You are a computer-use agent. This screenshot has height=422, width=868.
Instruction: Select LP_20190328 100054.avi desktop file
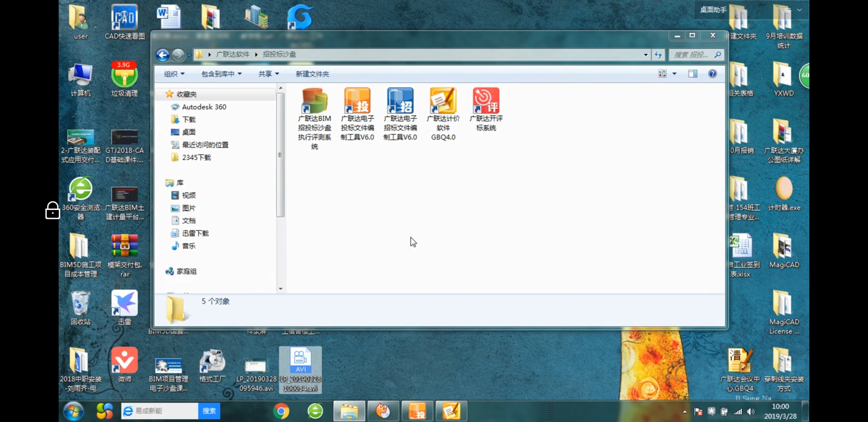[300, 370]
